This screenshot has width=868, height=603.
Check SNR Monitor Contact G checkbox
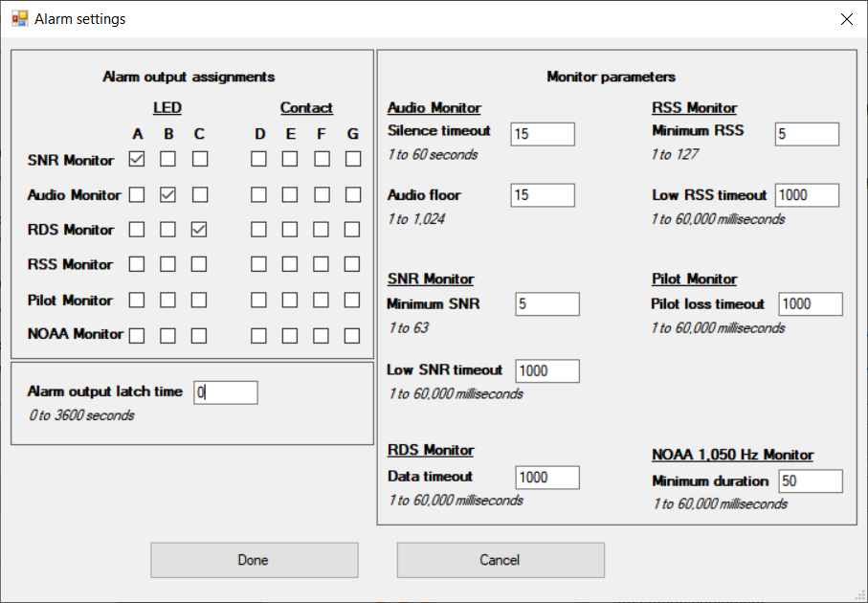pyautogui.click(x=352, y=159)
